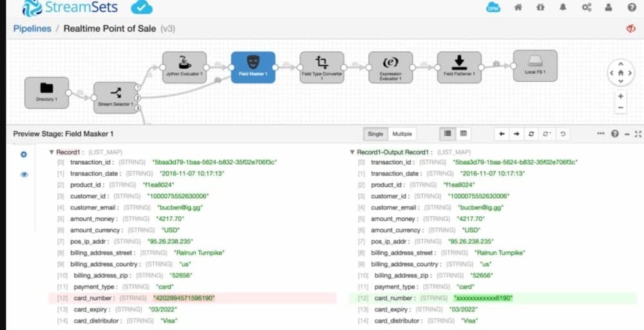The width and height of the screenshot is (644, 330).
Task: Zoom in the pipeline canvas
Action: click(620, 96)
